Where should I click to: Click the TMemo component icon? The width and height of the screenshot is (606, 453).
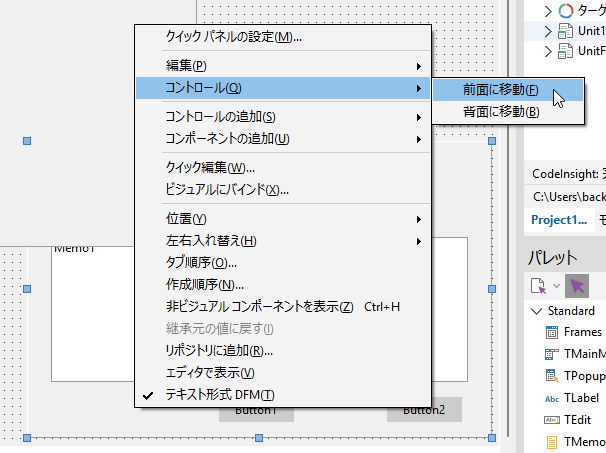tap(551, 441)
